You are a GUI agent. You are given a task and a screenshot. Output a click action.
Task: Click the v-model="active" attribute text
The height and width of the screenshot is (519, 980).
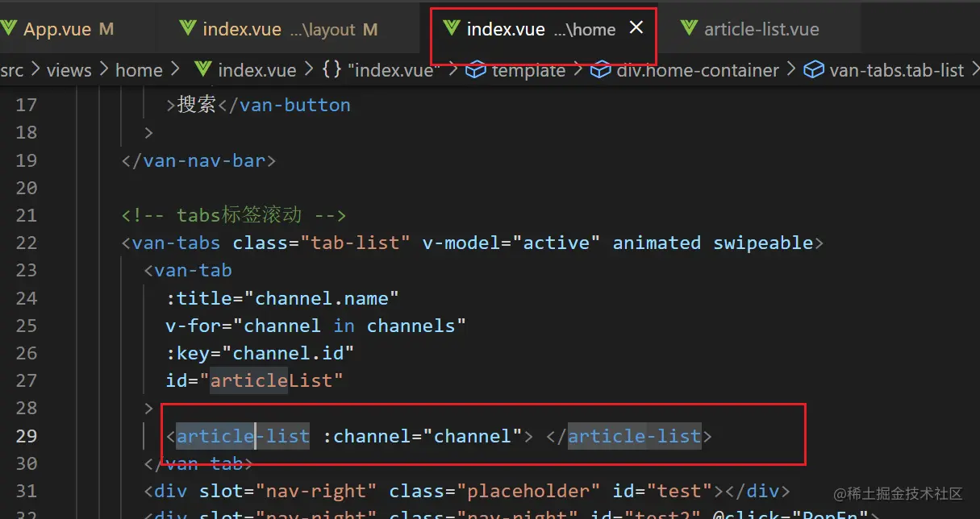click(x=511, y=243)
